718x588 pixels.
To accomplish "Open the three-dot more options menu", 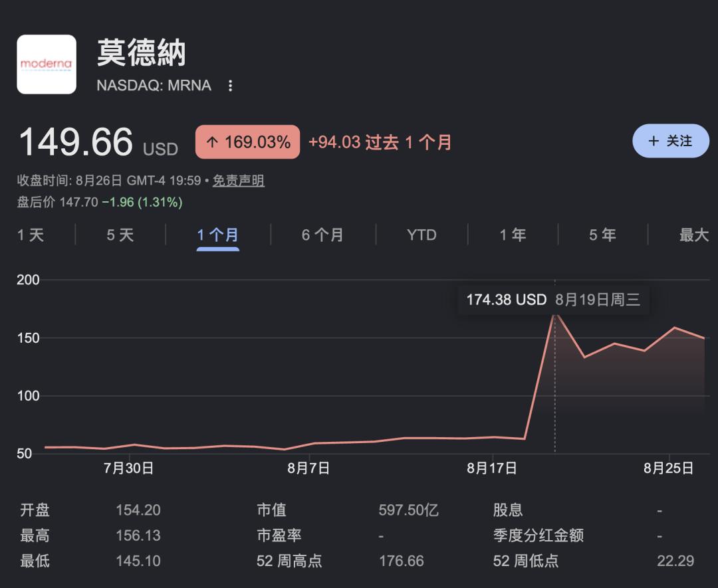I will [230, 86].
